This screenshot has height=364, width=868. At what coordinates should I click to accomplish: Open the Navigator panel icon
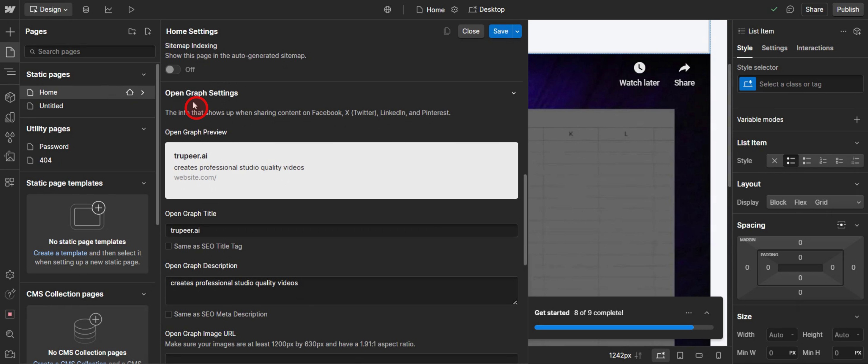10,72
